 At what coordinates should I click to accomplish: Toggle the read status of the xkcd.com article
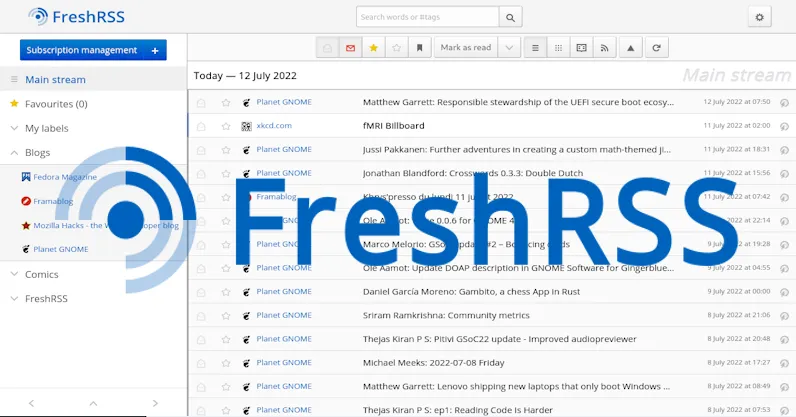(201, 126)
